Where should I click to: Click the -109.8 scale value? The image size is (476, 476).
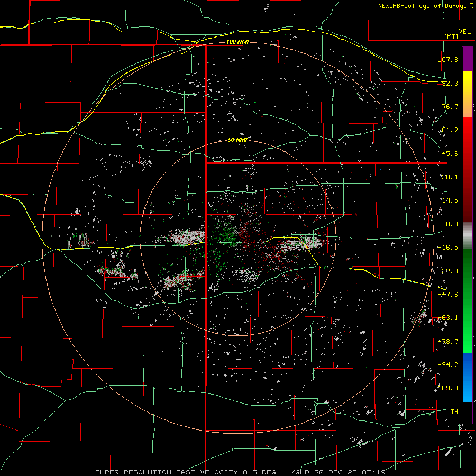(446, 388)
